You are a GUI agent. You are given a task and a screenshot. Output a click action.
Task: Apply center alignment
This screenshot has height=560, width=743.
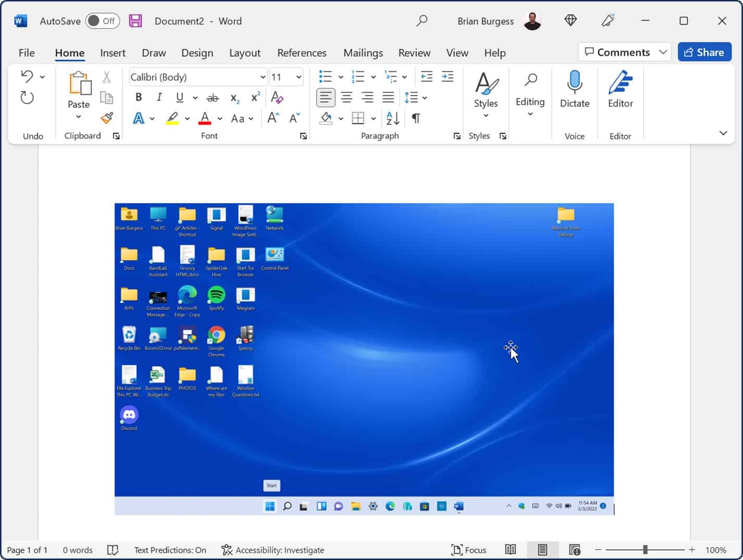coord(346,97)
